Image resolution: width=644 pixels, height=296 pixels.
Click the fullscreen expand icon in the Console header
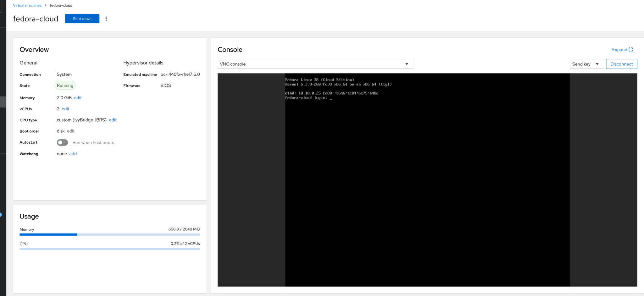pos(631,50)
